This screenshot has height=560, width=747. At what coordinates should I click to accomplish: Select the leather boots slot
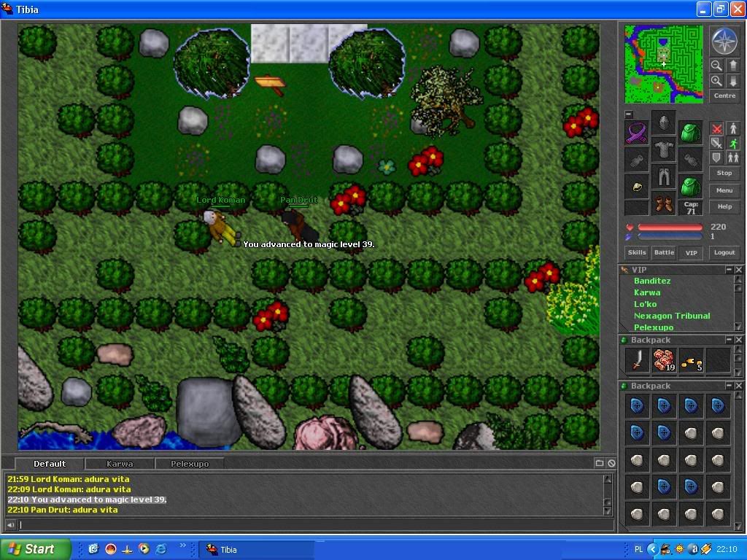click(x=664, y=204)
